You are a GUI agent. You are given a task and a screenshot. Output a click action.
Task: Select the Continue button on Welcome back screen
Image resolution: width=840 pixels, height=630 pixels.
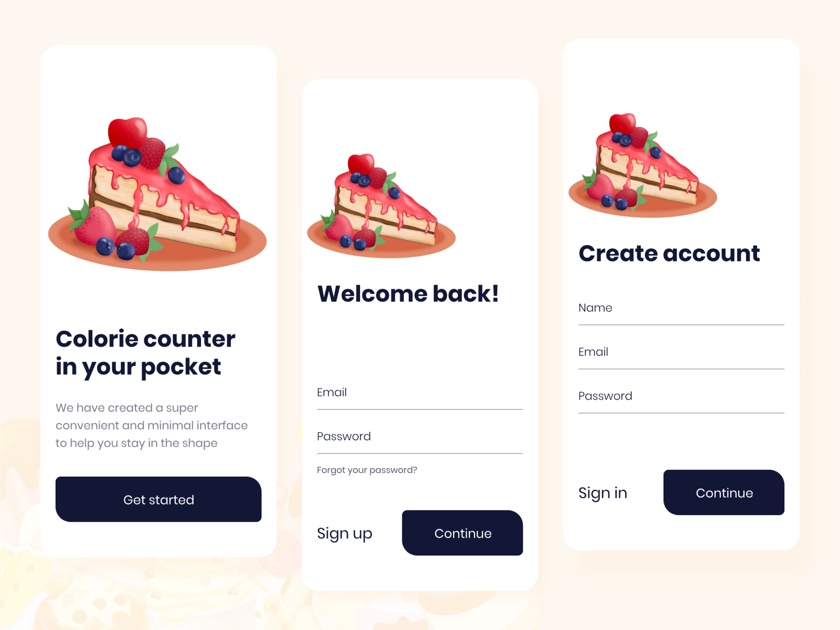coord(463,533)
